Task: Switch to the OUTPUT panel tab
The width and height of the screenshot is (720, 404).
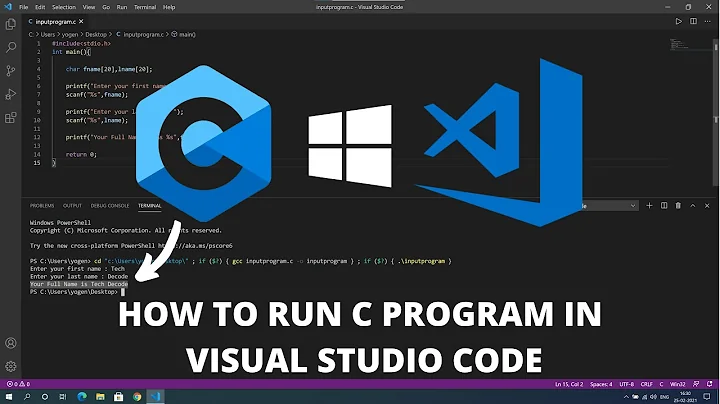Action: tap(72, 206)
